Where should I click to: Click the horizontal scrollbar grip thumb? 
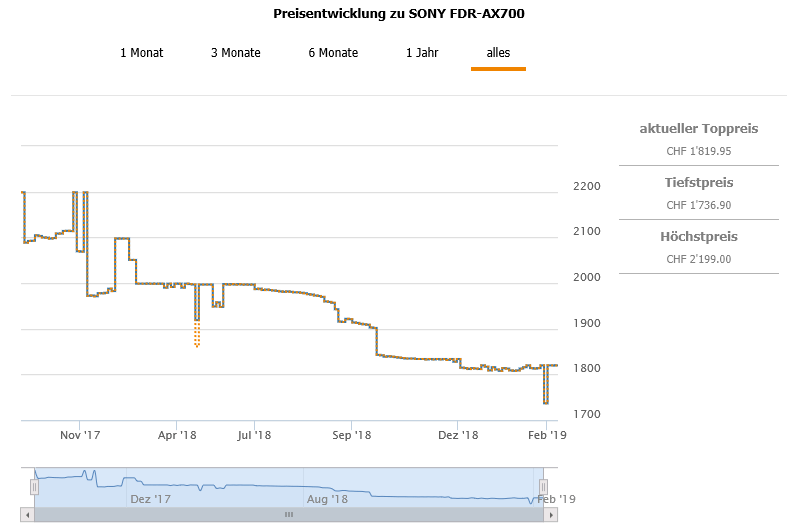click(x=289, y=514)
